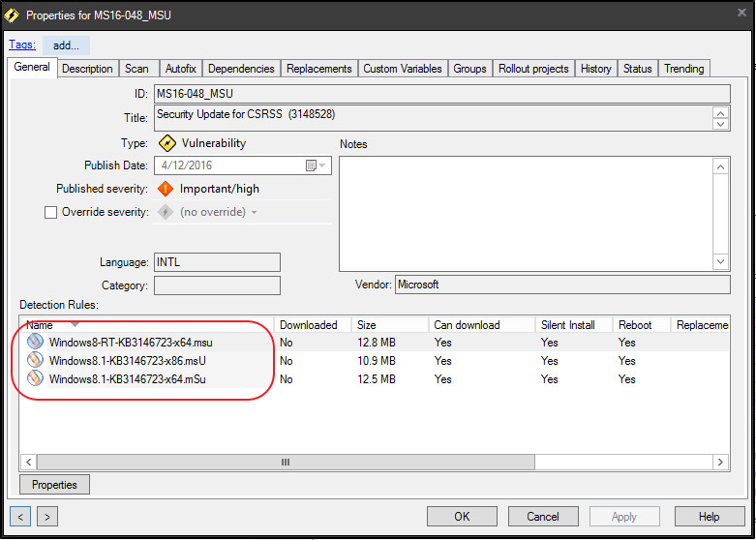Enable the Override severity checkbox
Viewport: 756px width, 540px height.
tap(51, 213)
